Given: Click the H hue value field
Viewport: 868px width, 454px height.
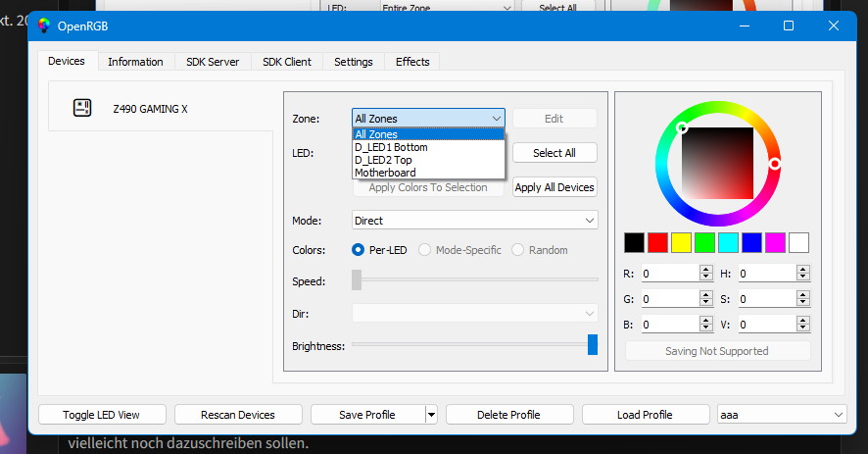Looking at the screenshot, I should click(x=767, y=274).
